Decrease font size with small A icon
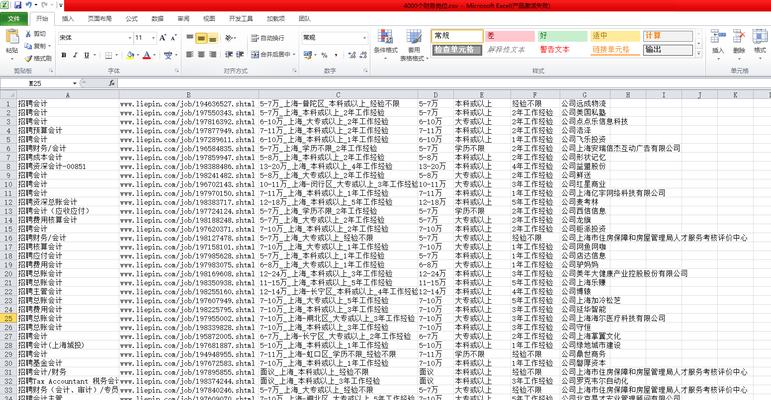 (x=174, y=37)
